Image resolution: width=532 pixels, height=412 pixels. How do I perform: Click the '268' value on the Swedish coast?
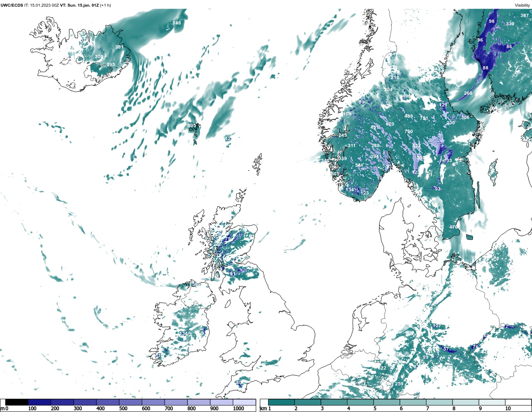pos(468,93)
